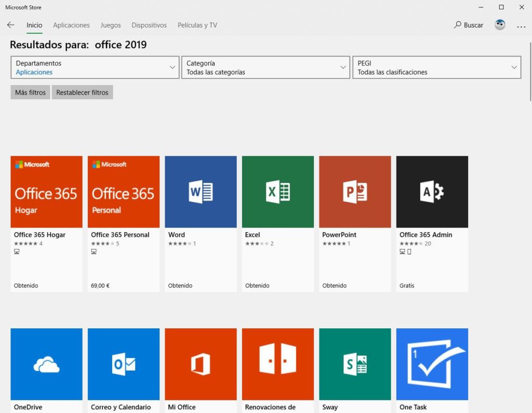Click the Office 365 Personal title text
Screen dimensions: 532x413
point(120,234)
